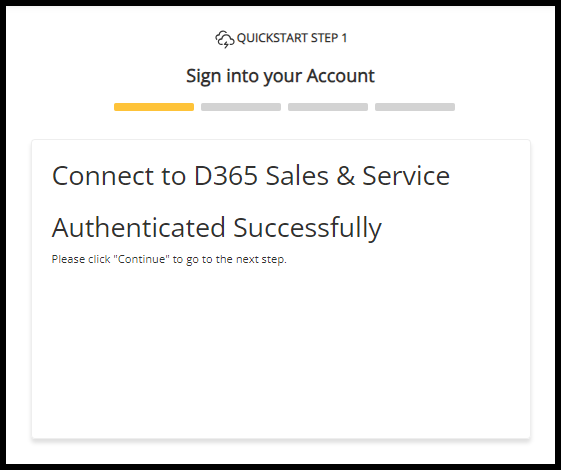Select the word Successfully in the card

point(307,228)
